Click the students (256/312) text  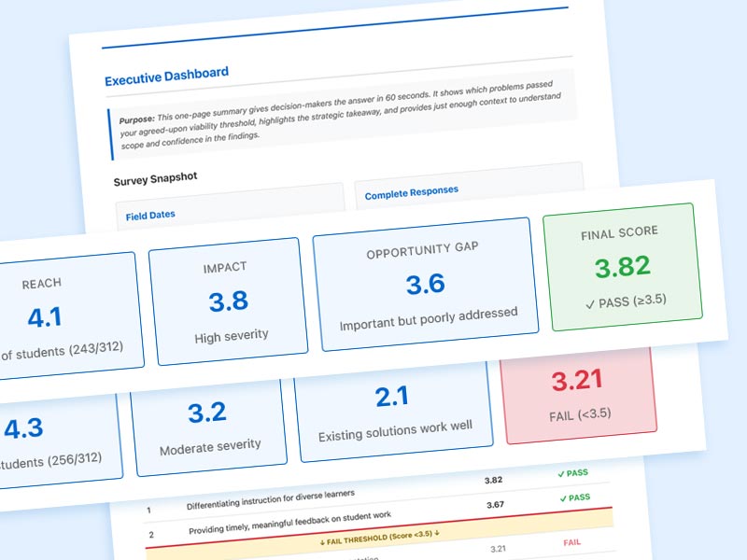click(x=50, y=460)
